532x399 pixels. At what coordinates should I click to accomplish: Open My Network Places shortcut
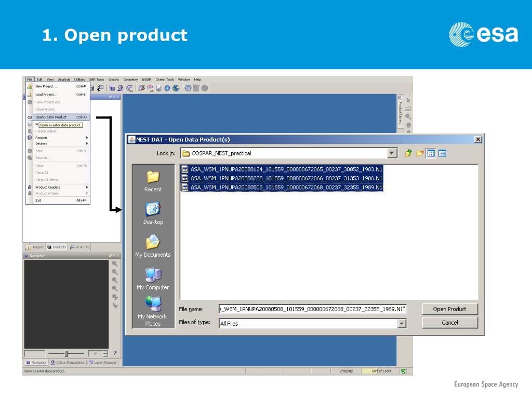[x=153, y=312]
